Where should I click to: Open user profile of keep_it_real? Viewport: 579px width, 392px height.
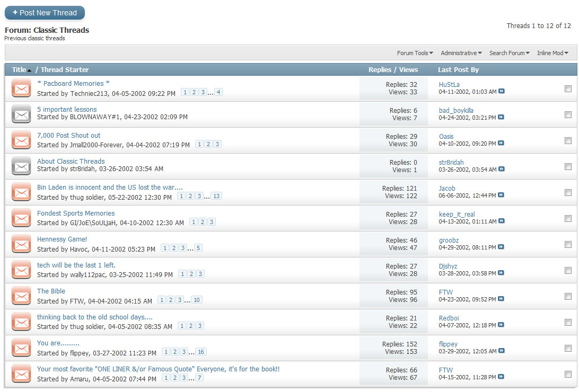[x=457, y=215]
